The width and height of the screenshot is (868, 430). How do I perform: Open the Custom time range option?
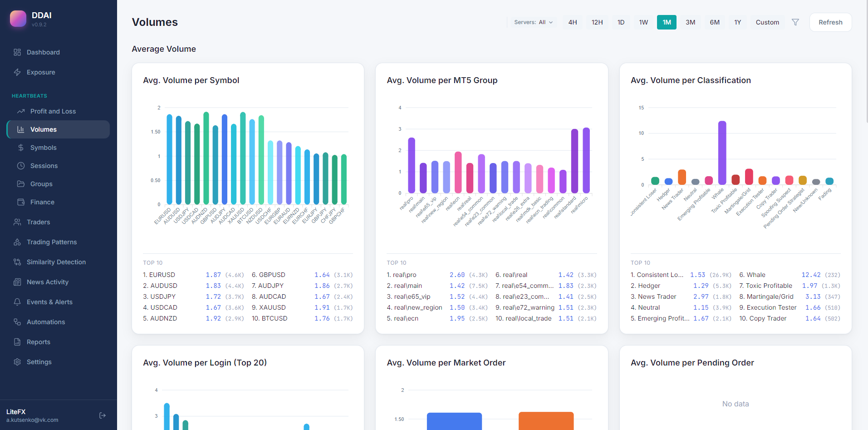point(767,22)
